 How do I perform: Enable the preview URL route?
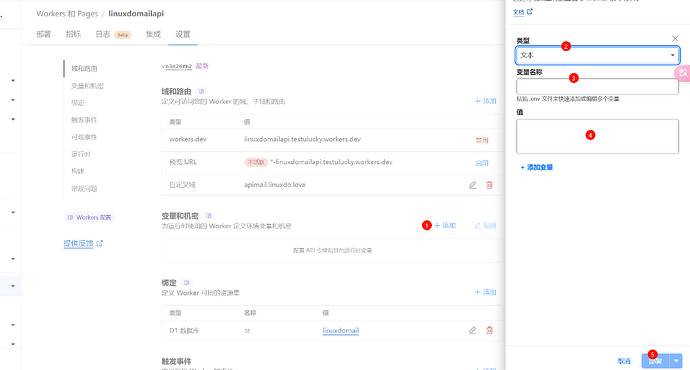click(482, 163)
